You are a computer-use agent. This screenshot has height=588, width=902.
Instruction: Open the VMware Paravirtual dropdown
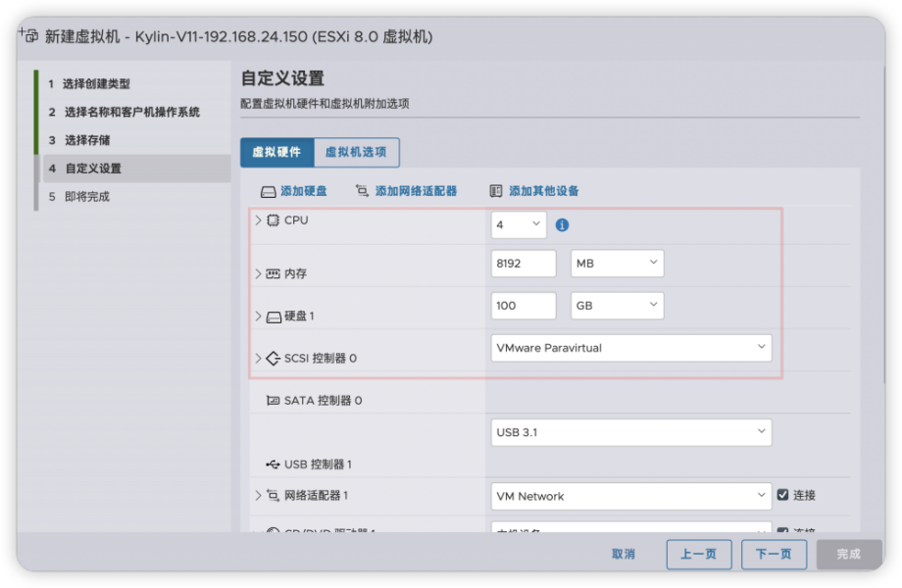click(631, 348)
